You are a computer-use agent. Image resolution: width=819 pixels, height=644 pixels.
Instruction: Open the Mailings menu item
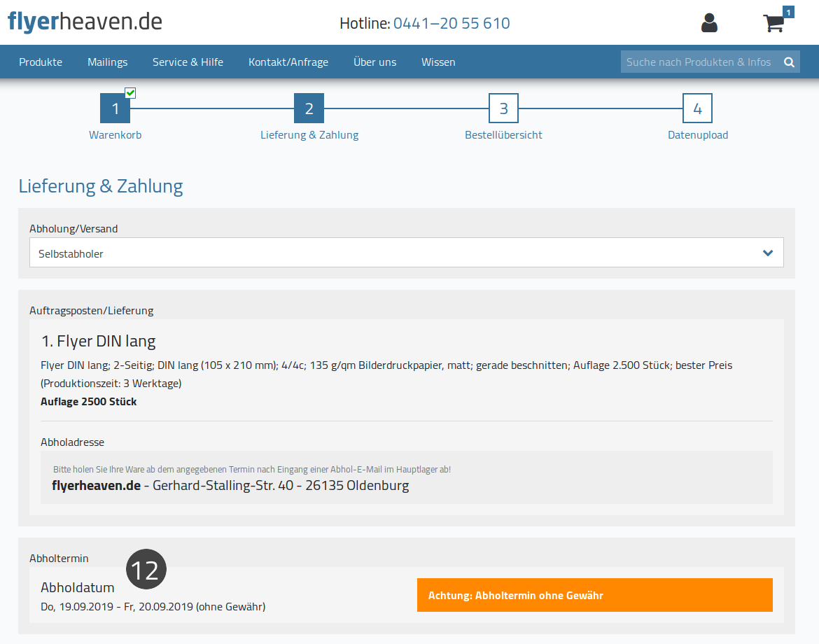pyautogui.click(x=108, y=62)
